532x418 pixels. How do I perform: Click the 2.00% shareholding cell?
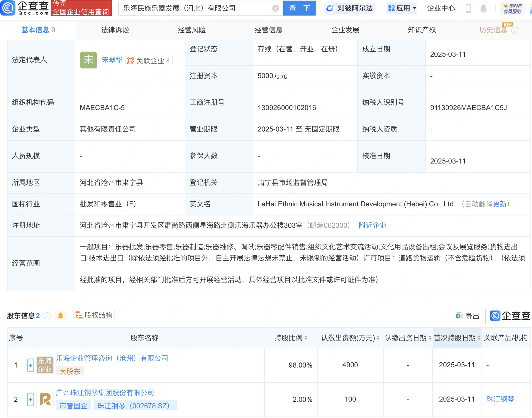pyautogui.click(x=291, y=400)
